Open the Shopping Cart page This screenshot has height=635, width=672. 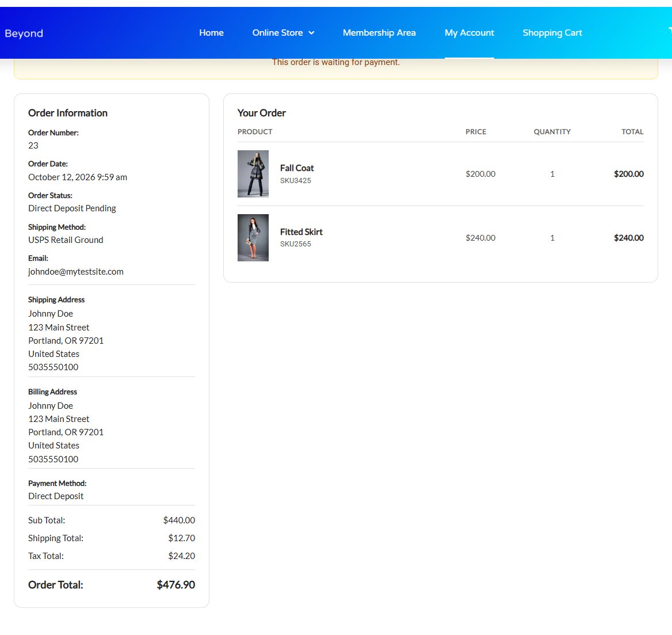(x=552, y=33)
